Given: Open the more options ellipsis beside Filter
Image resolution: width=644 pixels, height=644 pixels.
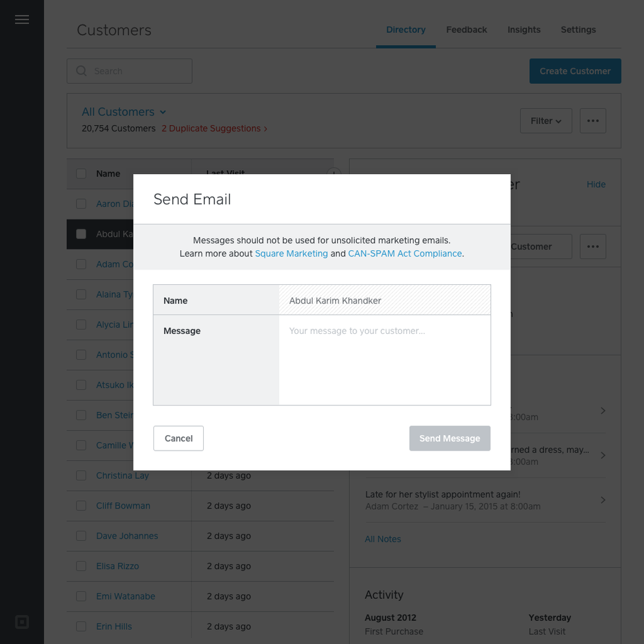Looking at the screenshot, I should click(592, 121).
